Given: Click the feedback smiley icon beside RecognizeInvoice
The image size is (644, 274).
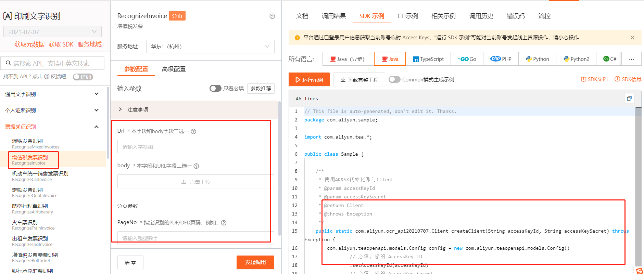Looking at the screenshot, I should [x=272, y=16].
